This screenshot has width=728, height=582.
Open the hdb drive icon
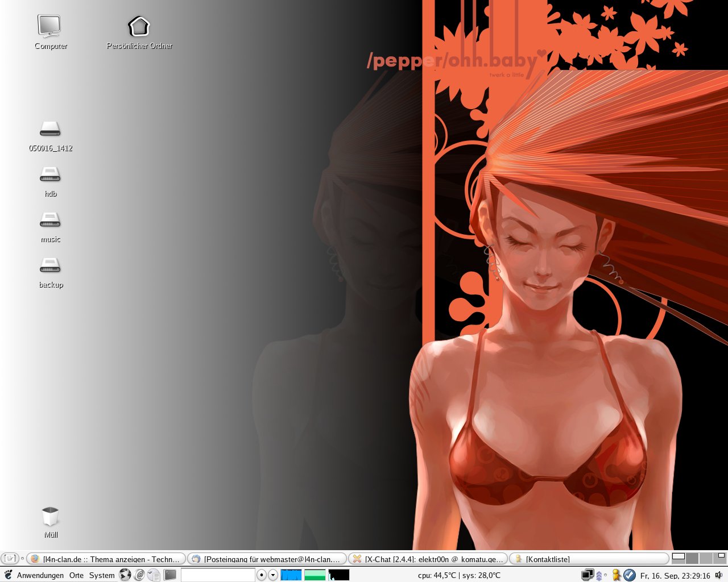(50, 174)
